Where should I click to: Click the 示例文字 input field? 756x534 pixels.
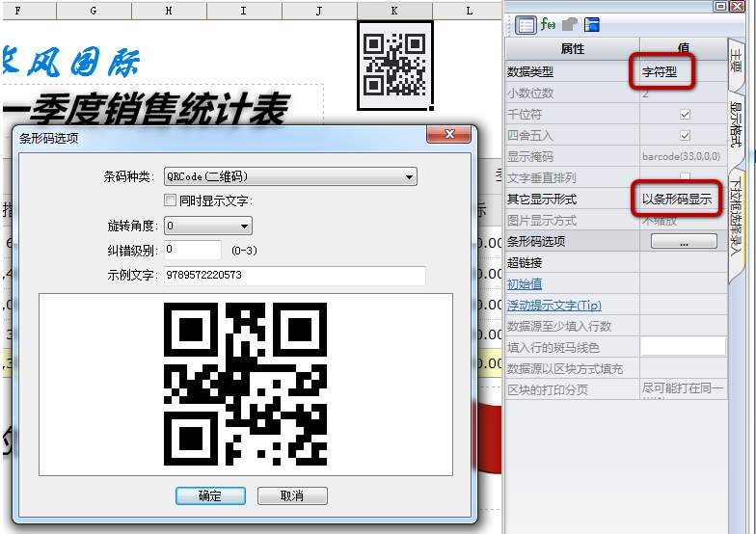(x=295, y=276)
